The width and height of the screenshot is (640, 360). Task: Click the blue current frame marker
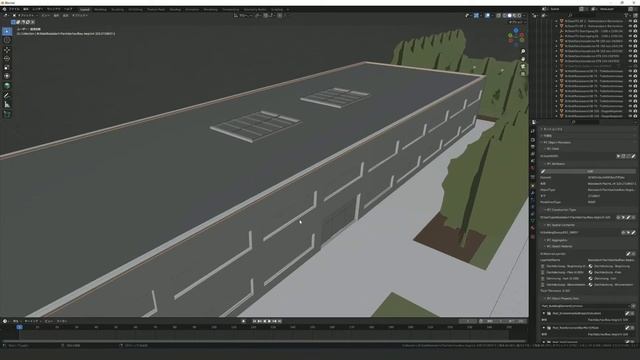point(19,327)
